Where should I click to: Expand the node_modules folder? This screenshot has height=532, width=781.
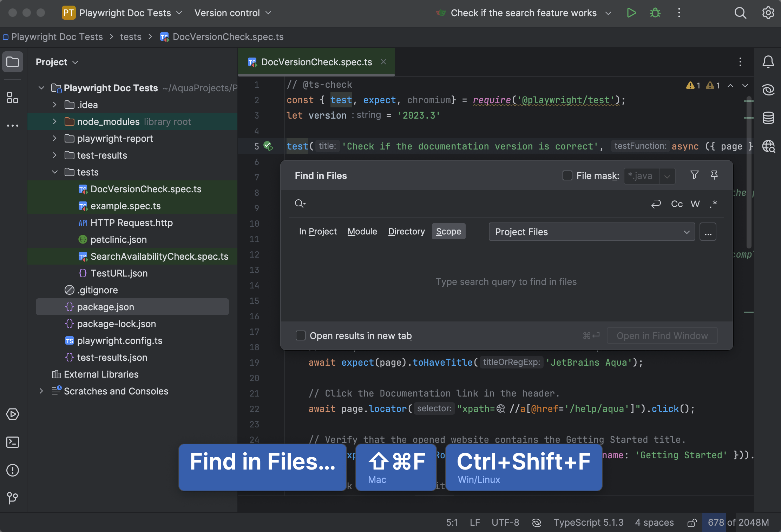click(54, 122)
